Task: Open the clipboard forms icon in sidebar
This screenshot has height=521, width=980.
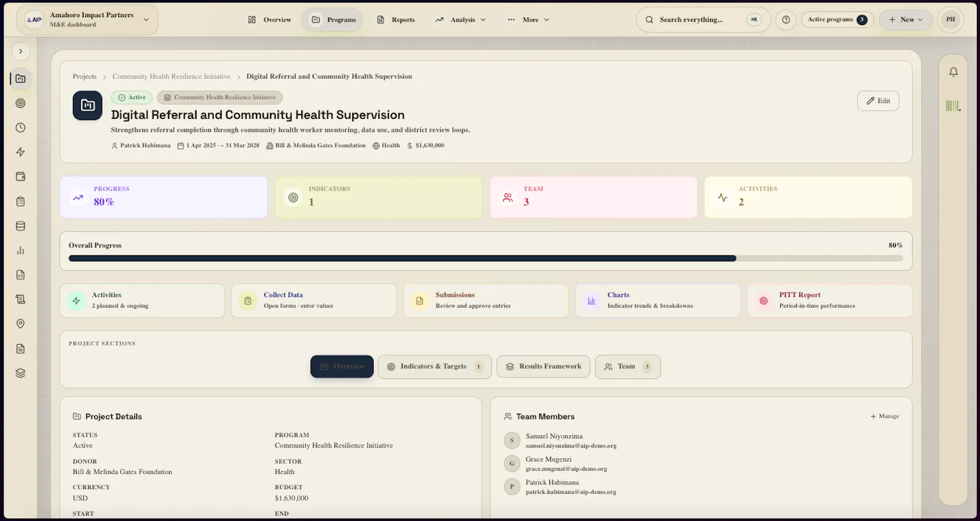Action: (x=20, y=201)
